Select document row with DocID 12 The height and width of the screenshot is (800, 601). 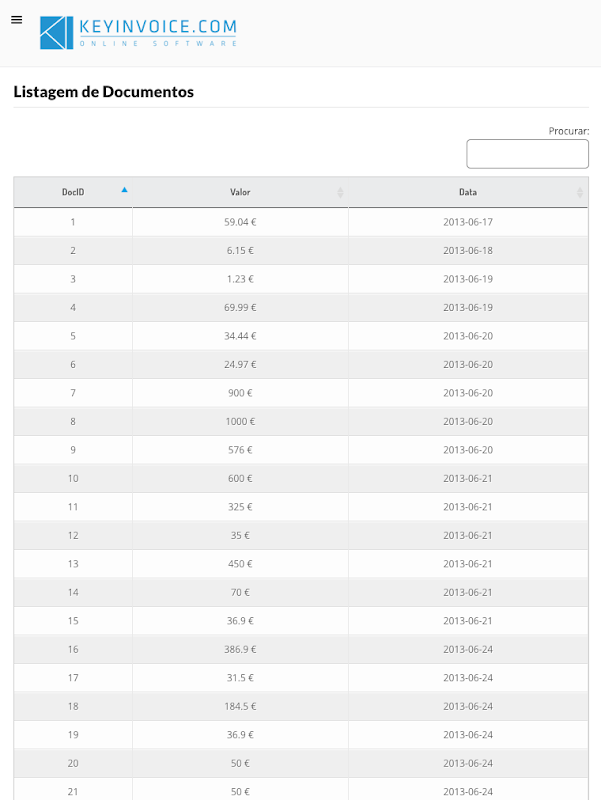pos(73,535)
